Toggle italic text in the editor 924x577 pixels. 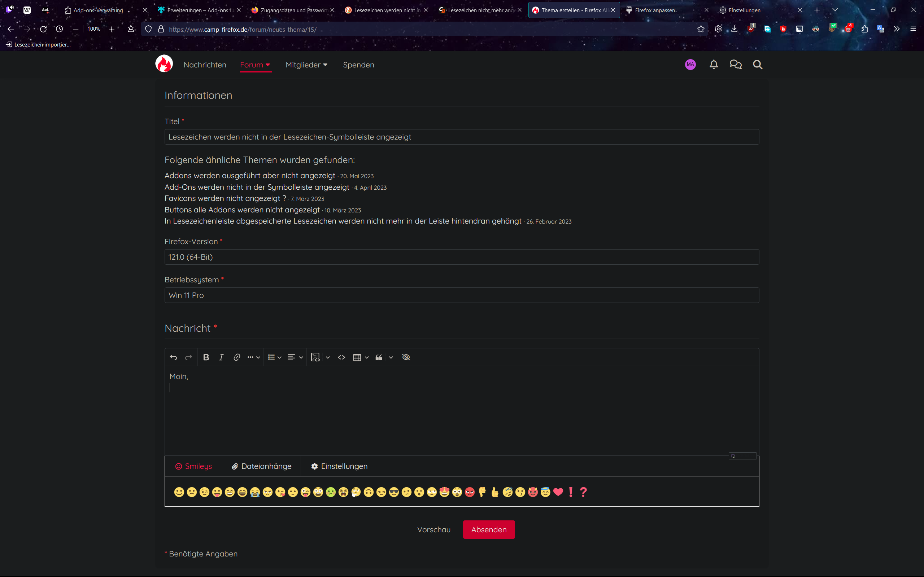(221, 357)
